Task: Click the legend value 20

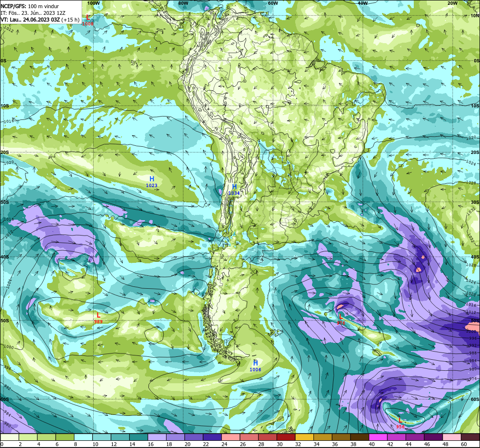Action: [x=187, y=444]
